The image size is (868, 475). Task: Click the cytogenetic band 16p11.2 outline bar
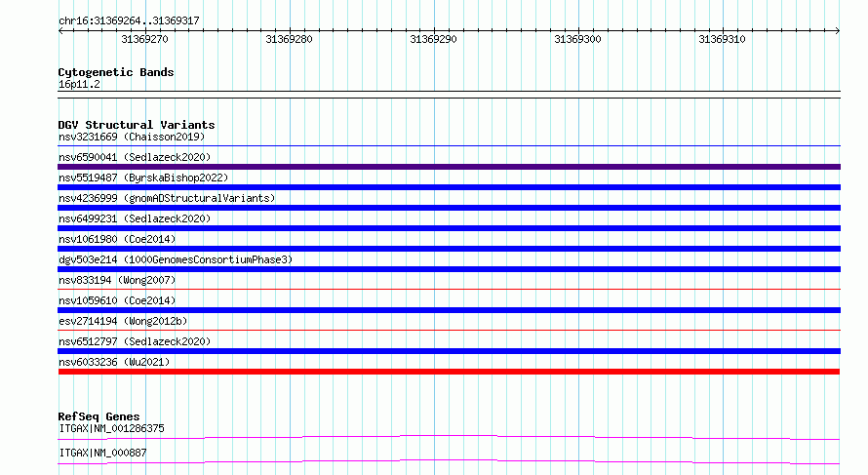pos(449,95)
